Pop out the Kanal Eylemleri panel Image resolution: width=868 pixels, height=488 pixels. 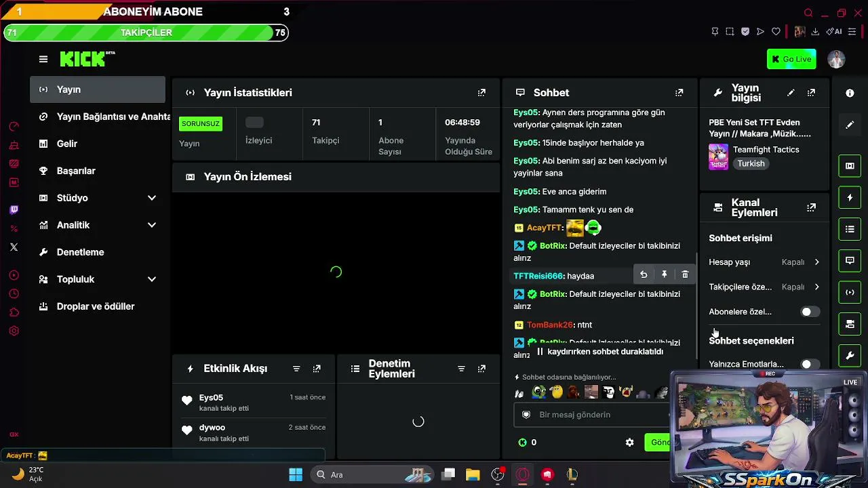811,207
